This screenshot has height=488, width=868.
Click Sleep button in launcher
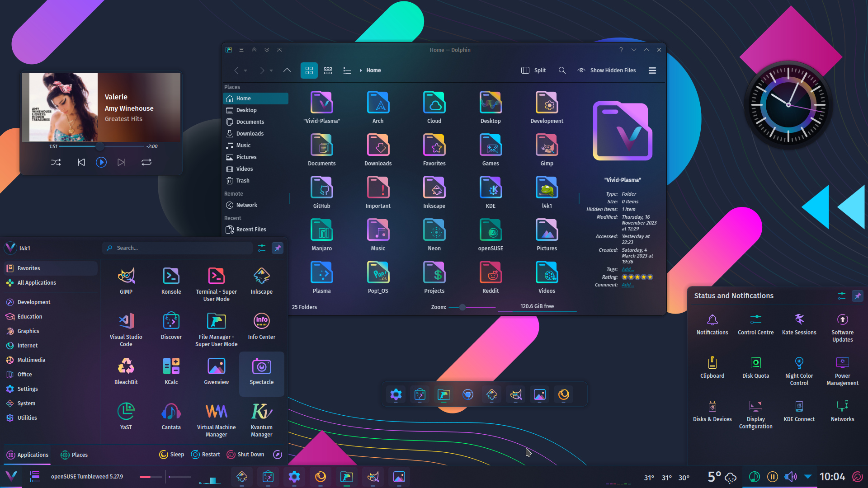point(172,455)
